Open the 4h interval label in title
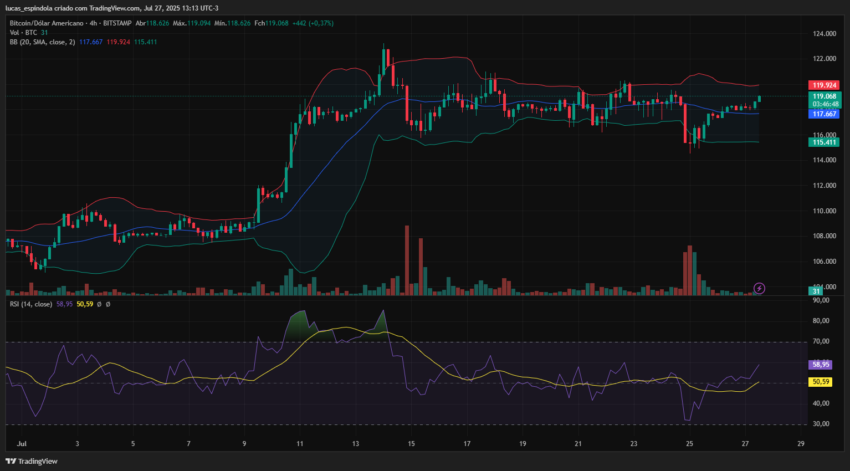The image size is (850, 471). click(x=94, y=23)
